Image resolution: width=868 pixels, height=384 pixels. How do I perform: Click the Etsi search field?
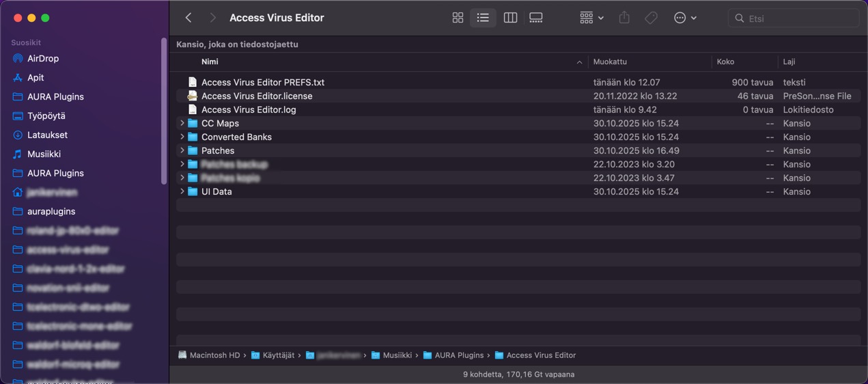coord(799,18)
